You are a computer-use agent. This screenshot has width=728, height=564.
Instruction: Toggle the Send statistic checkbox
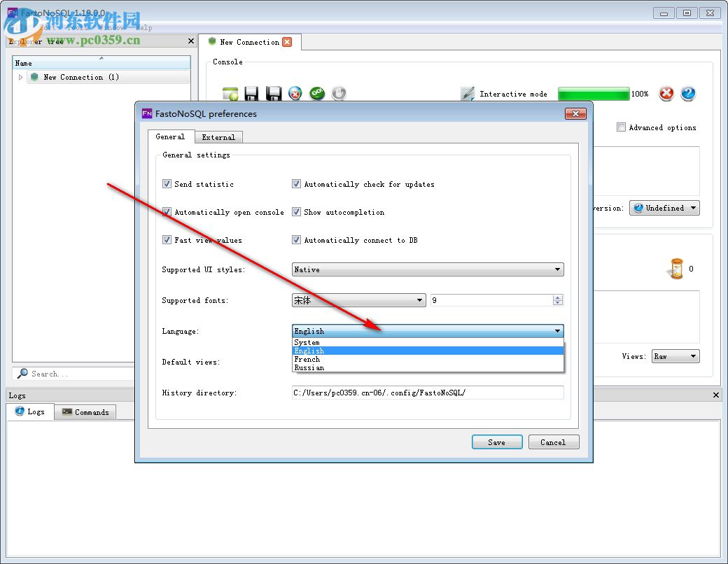point(167,184)
